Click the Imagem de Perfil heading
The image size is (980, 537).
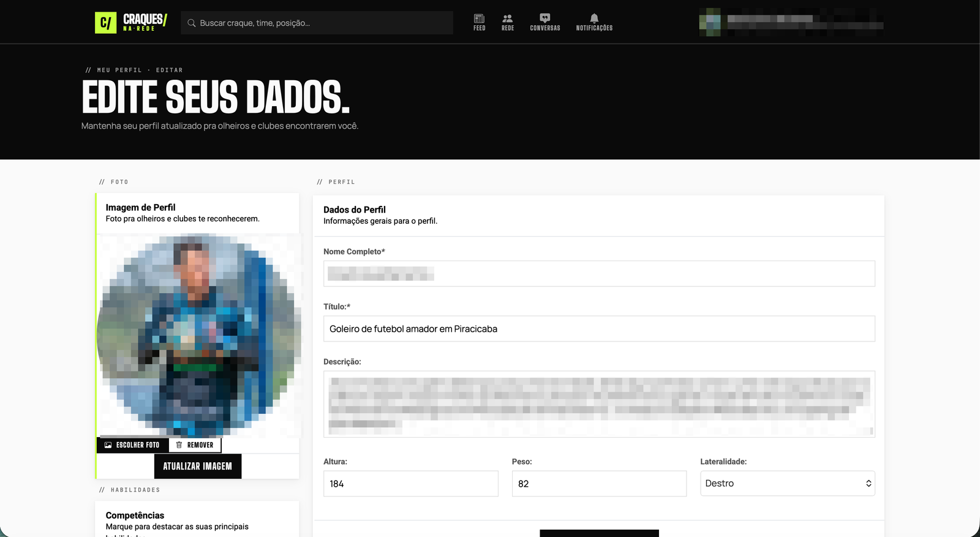140,207
